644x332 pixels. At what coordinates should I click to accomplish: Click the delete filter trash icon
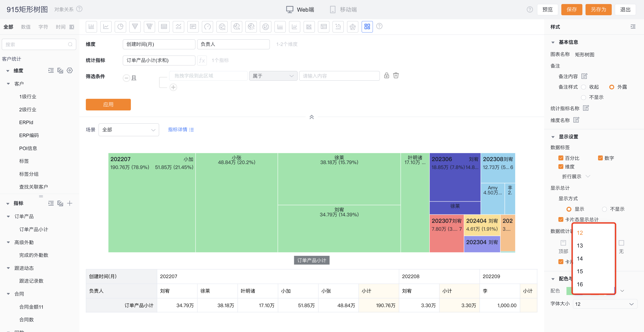396,75
